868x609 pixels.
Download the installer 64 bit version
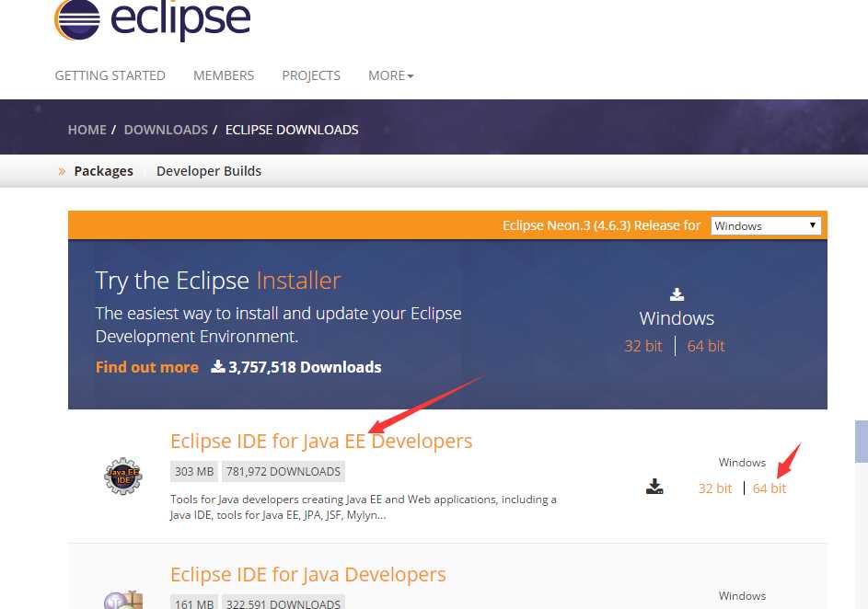[706, 346]
